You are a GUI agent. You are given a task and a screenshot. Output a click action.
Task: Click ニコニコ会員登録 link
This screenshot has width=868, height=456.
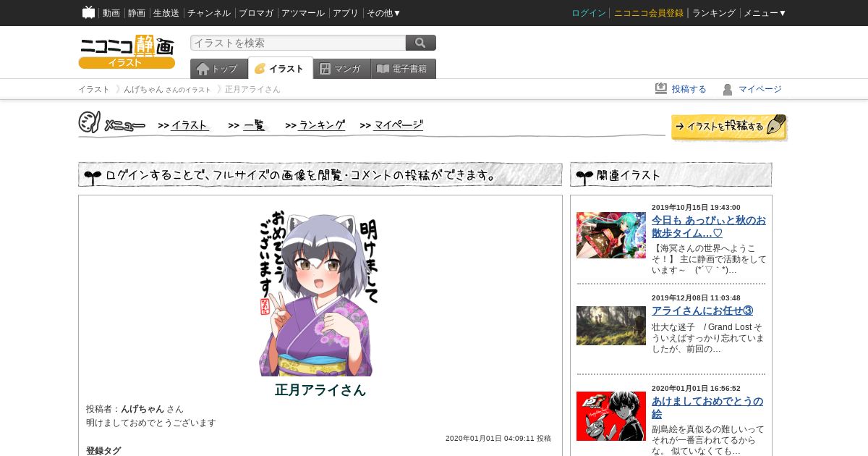649,13
